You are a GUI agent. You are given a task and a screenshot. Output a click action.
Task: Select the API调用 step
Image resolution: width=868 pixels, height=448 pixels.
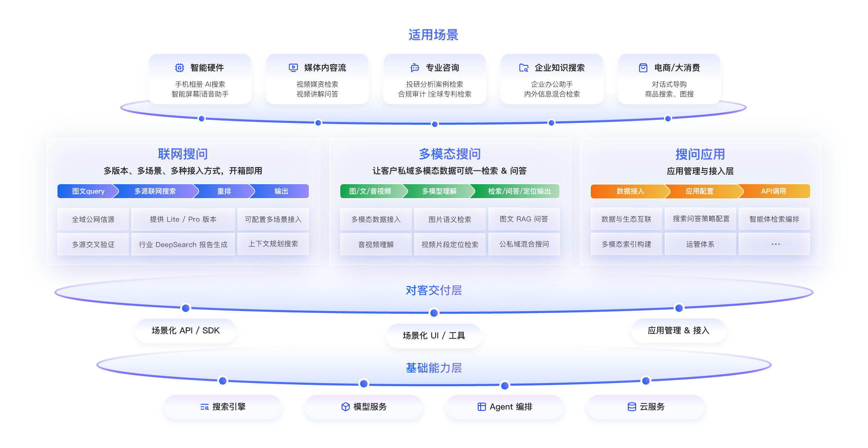pyautogui.click(x=774, y=191)
